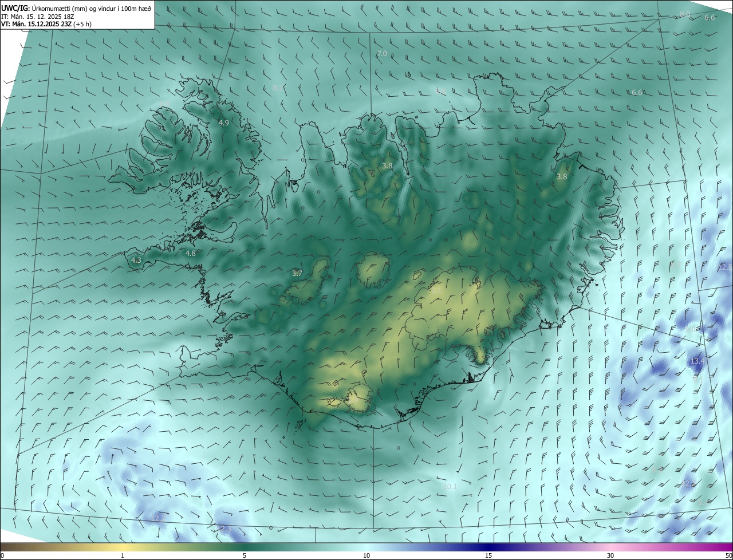Click the 12.3 value label on the map
The height and width of the screenshot is (560, 733).
click(224, 529)
